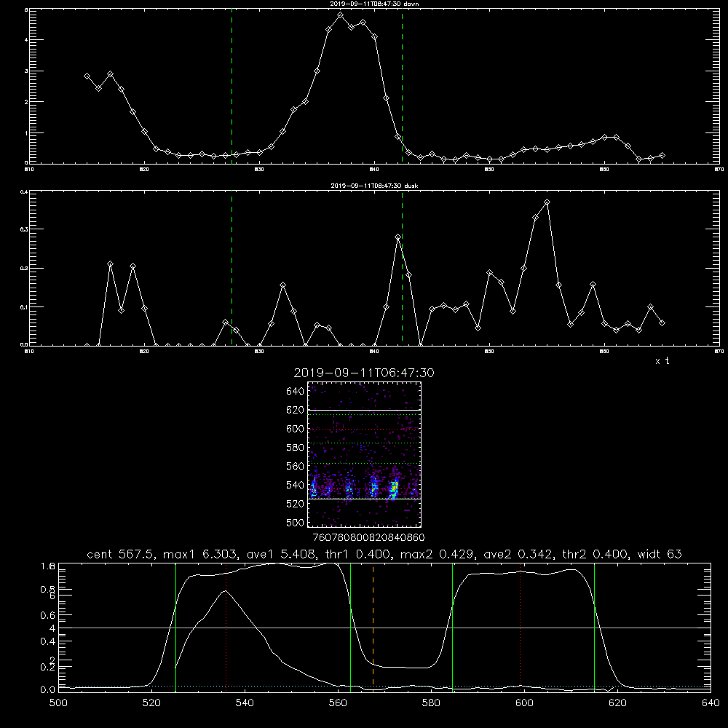Screen dimensions: 728x728
Task: Click the green dashed line near 828 in the dawn plot
Action: [x=232, y=86]
